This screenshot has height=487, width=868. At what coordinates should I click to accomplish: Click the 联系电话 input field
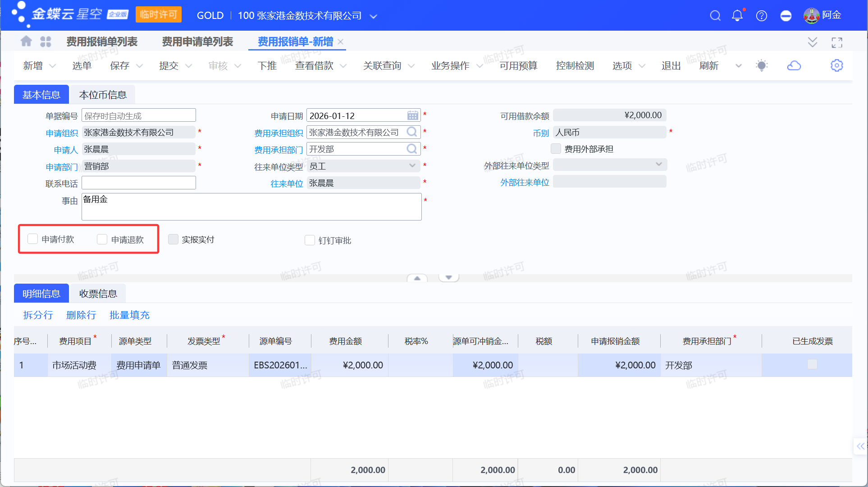point(139,183)
